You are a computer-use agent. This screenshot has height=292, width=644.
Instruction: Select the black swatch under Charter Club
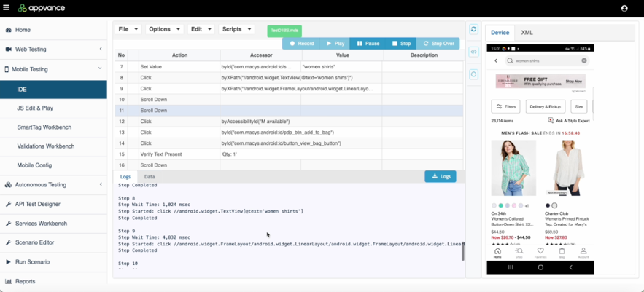tap(548, 205)
